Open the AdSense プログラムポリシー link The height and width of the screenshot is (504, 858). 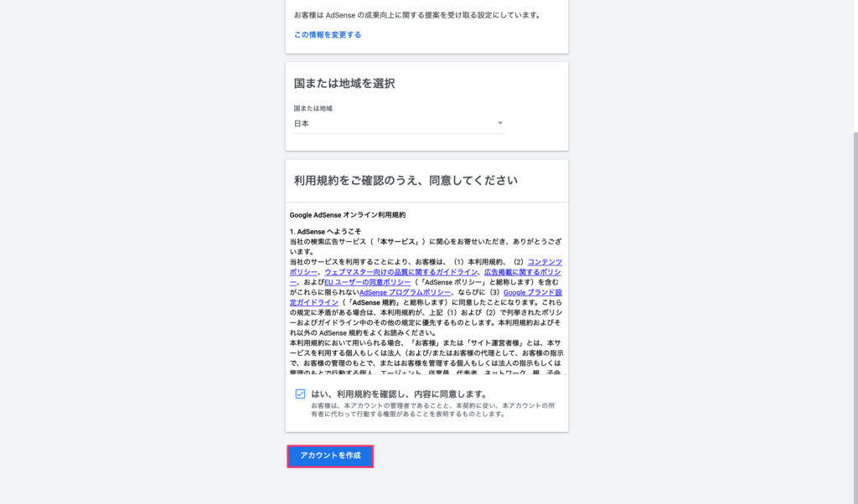tap(405, 292)
